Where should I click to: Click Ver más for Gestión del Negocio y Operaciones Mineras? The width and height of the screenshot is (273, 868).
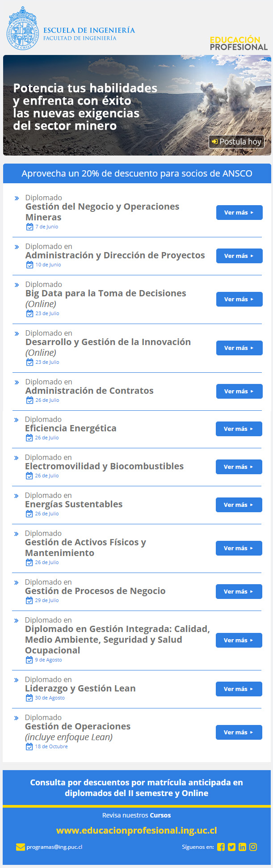tap(239, 213)
